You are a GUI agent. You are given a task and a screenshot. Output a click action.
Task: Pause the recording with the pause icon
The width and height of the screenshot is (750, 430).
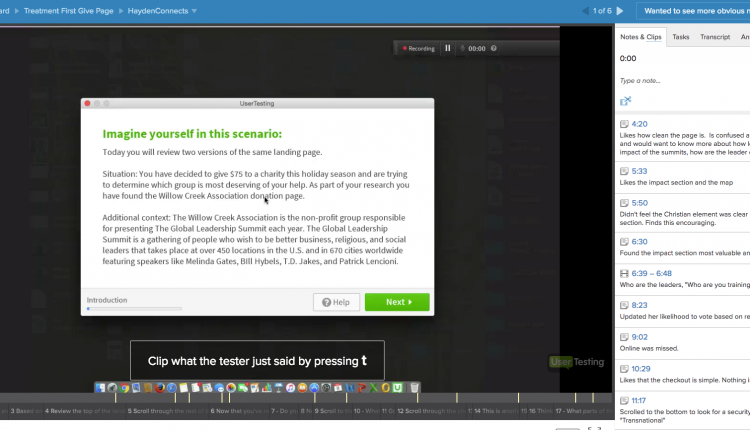click(448, 48)
